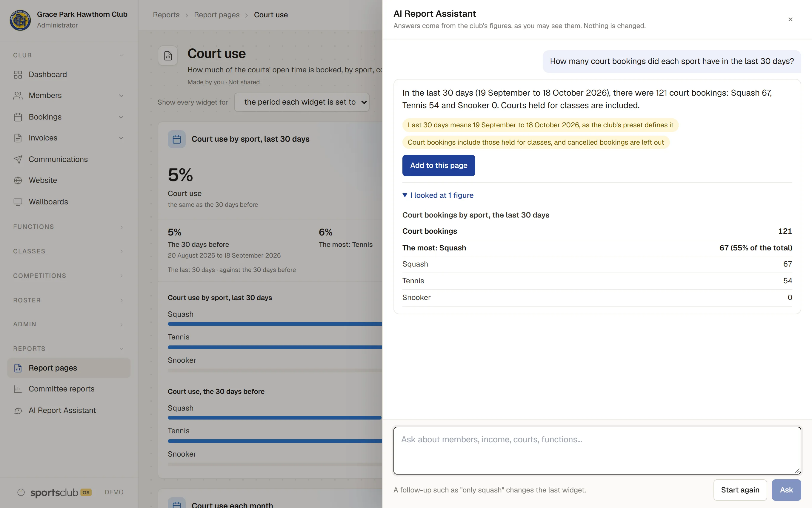Image resolution: width=812 pixels, height=508 pixels.
Task: Click the Report pages file icon
Action: point(18,368)
